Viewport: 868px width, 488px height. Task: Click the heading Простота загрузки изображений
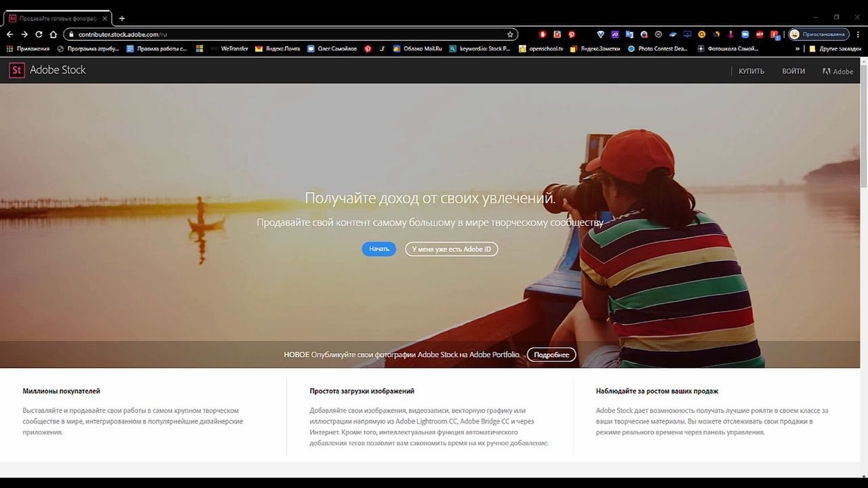point(362,391)
